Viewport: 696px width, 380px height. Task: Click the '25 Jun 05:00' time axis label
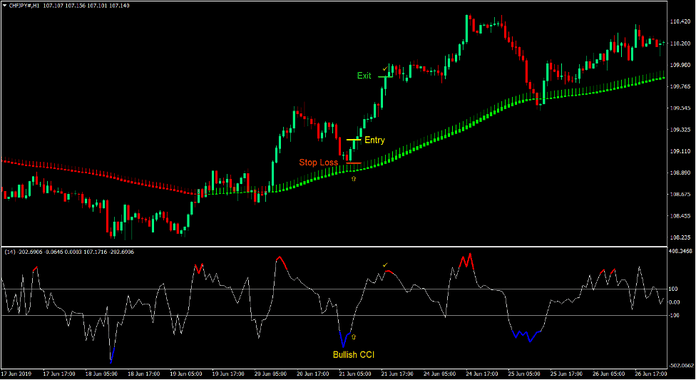point(524,374)
